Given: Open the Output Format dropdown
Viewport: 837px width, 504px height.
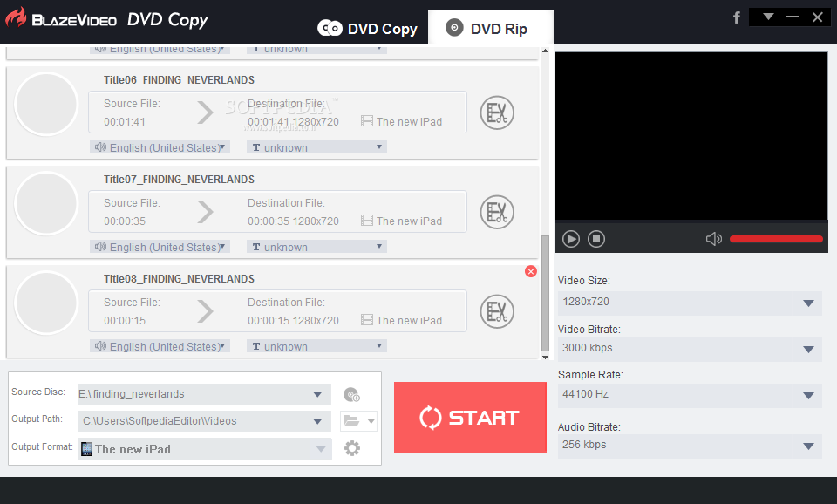Looking at the screenshot, I should click(321, 449).
